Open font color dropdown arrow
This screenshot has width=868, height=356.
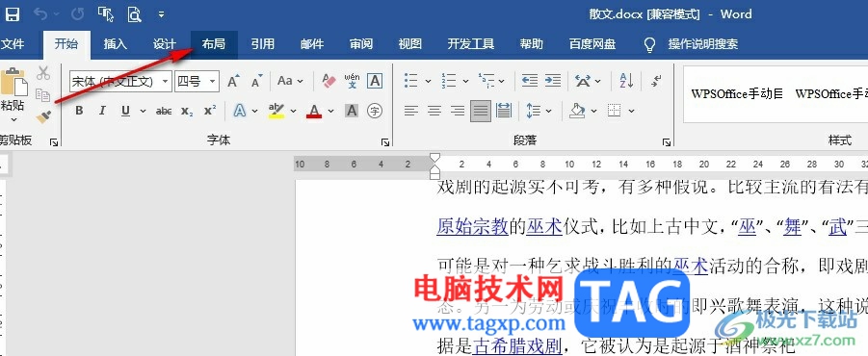coord(331,111)
